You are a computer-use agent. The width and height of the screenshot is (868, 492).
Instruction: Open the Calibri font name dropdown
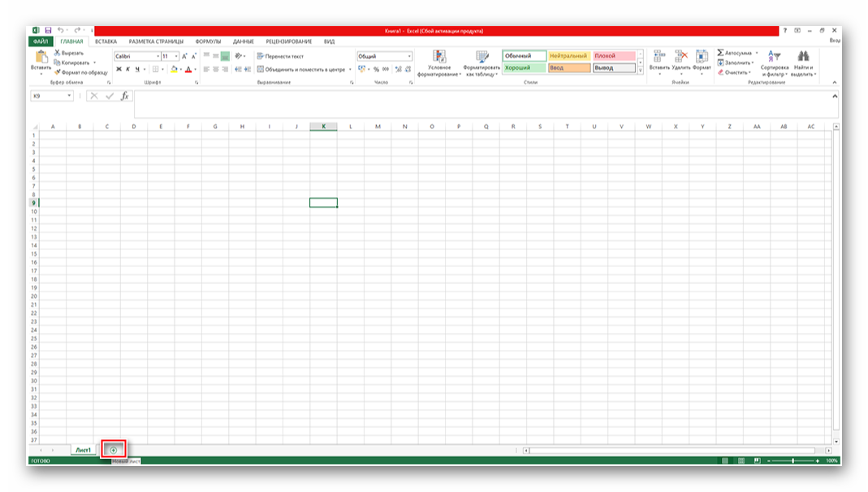[x=158, y=57]
